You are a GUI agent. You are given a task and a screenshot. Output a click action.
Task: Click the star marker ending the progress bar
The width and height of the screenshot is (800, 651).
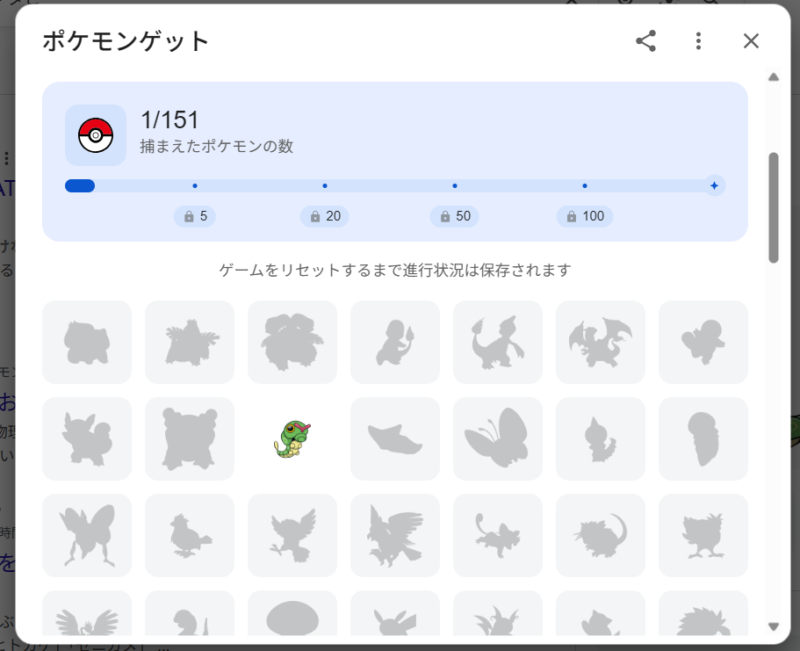[x=714, y=186]
